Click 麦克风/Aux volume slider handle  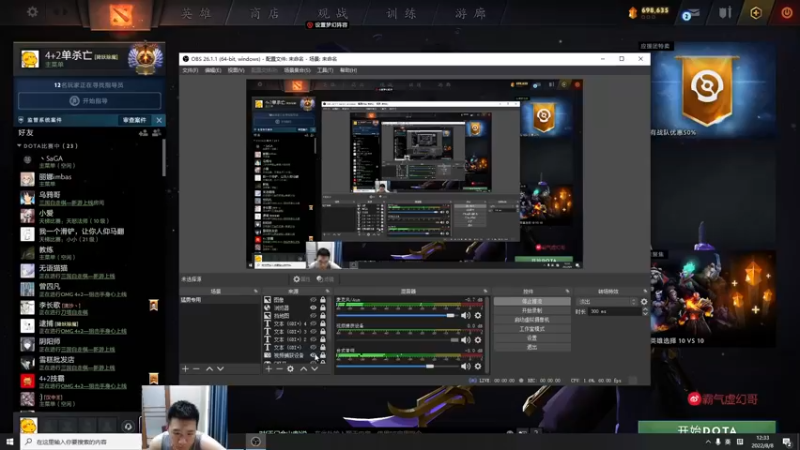tap(451, 315)
